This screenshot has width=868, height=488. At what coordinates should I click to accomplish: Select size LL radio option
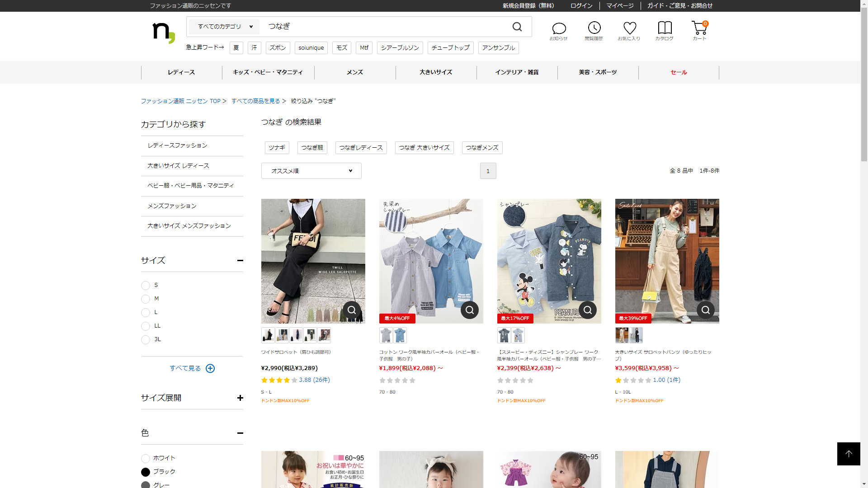click(x=146, y=326)
